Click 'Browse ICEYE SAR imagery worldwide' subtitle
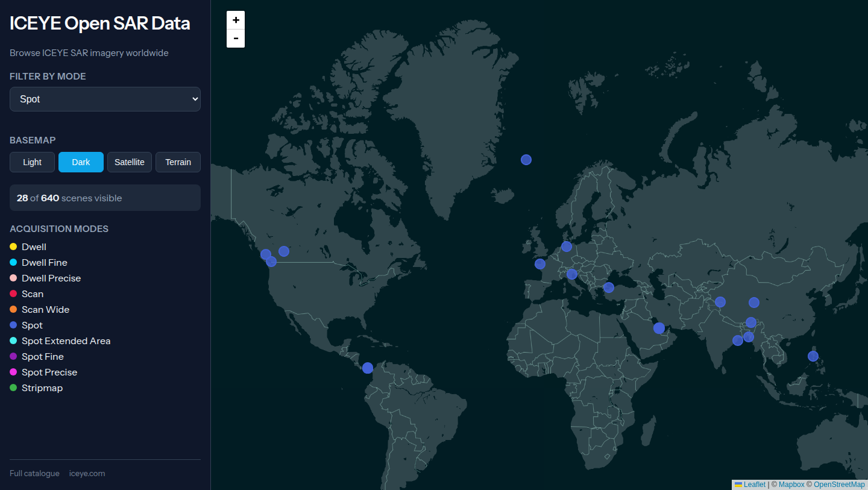 click(x=89, y=53)
